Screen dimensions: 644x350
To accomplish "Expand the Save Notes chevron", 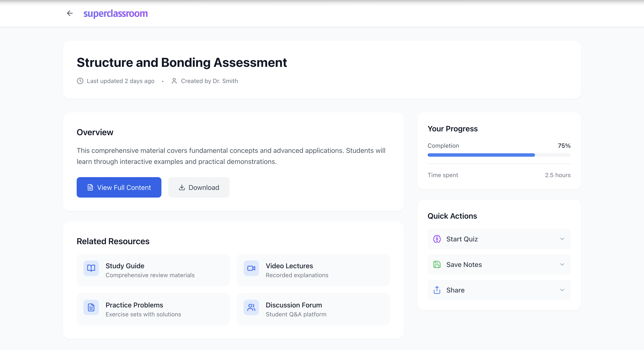I will click(x=562, y=264).
